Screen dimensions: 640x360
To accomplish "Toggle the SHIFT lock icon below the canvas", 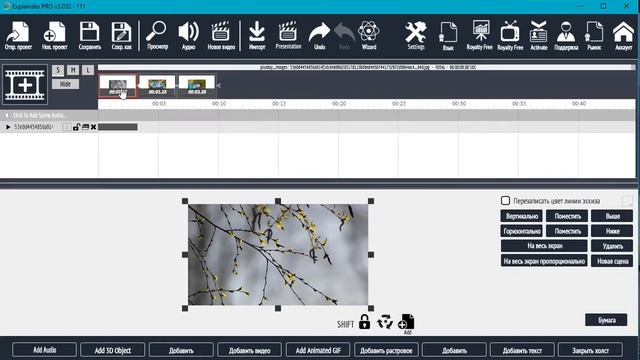I will [364, 322].
